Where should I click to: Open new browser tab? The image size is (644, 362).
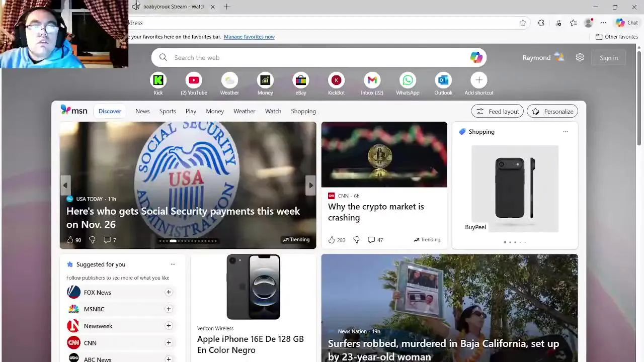click(226, 7)
